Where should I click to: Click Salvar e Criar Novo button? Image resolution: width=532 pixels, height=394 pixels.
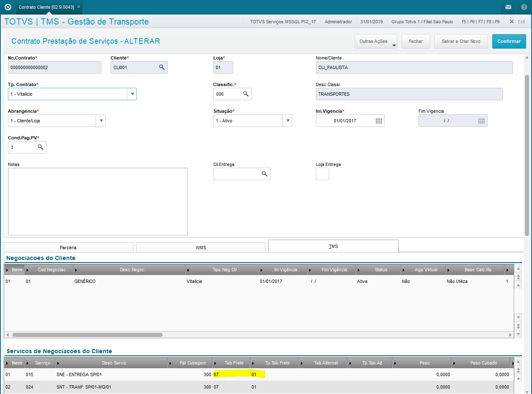tap(461, 41)
